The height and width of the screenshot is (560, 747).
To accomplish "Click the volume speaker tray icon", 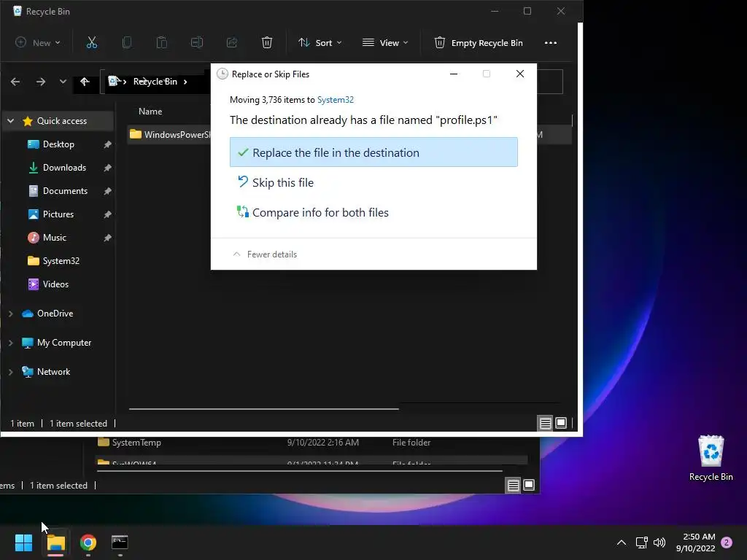I will (659, 542).
